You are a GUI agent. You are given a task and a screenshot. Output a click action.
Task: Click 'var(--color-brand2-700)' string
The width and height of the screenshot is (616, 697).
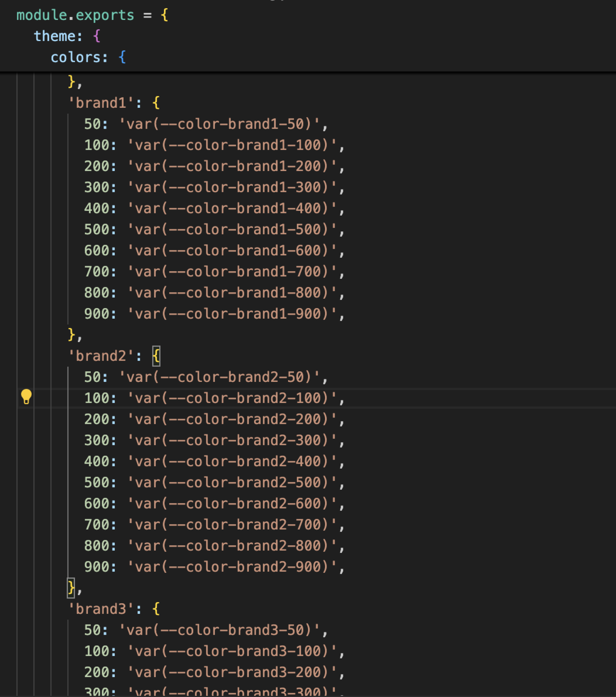[232, 524]
